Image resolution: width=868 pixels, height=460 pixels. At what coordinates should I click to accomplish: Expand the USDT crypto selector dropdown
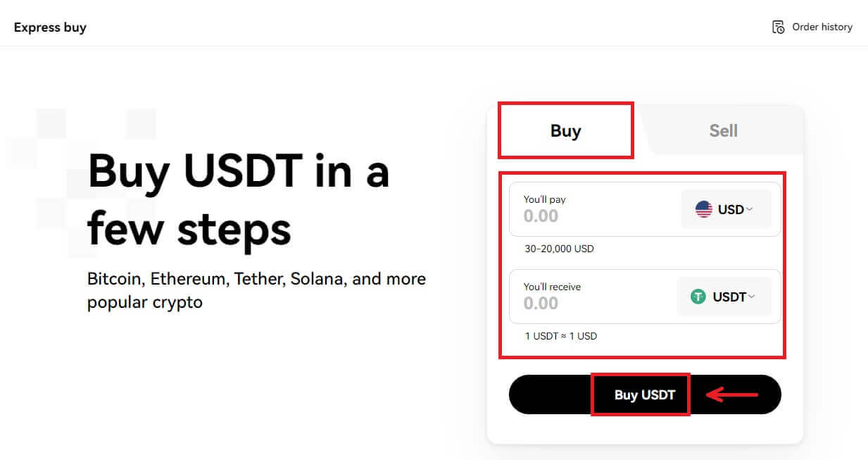point(752,297)
